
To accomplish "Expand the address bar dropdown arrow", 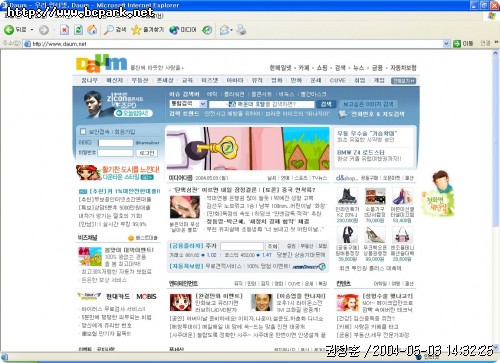I will (x=446, y=44).
